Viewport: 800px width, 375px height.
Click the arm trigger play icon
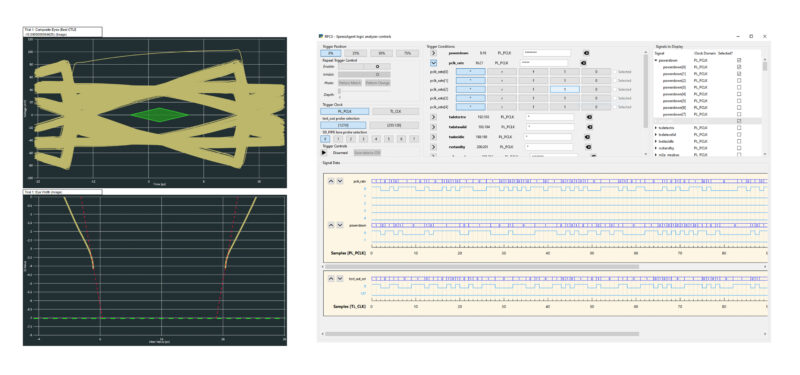click(324, 152)
